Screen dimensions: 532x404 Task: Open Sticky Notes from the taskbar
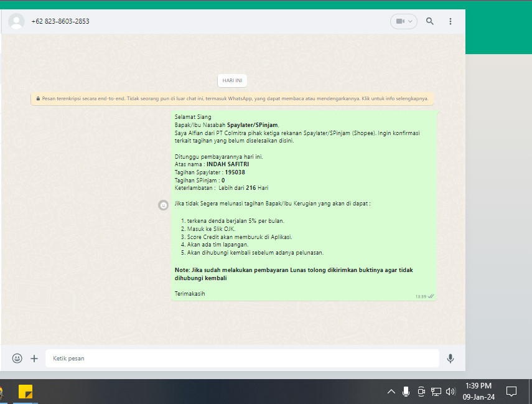click(x=26, y=392)
